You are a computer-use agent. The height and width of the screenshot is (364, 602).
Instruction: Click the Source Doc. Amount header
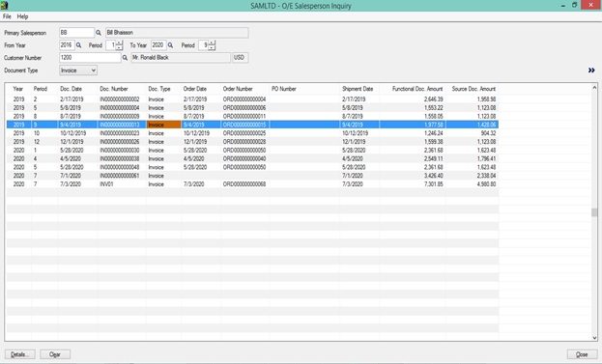pyautogui.click(x=473, y=89)
